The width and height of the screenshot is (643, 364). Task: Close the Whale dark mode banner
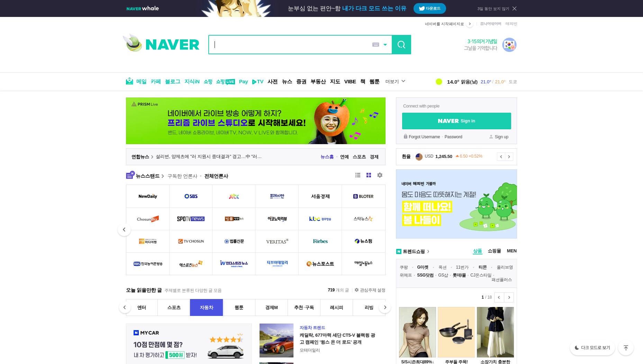[514, 9]
